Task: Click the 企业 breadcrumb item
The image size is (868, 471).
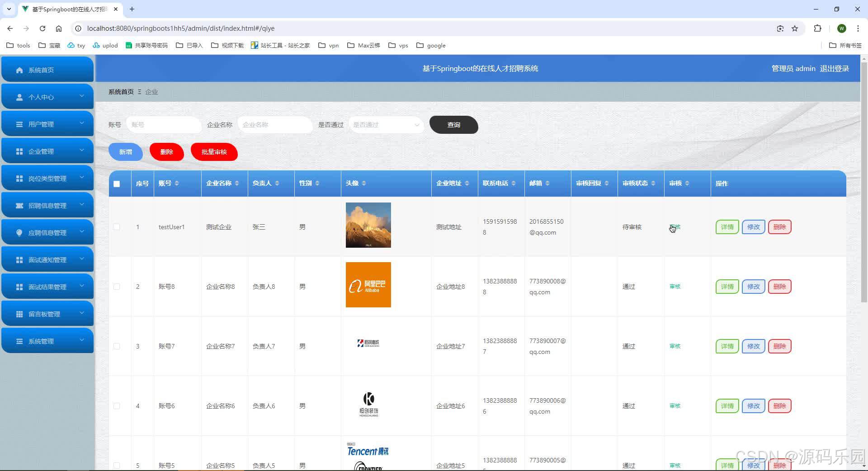Action: click(152, 92)
